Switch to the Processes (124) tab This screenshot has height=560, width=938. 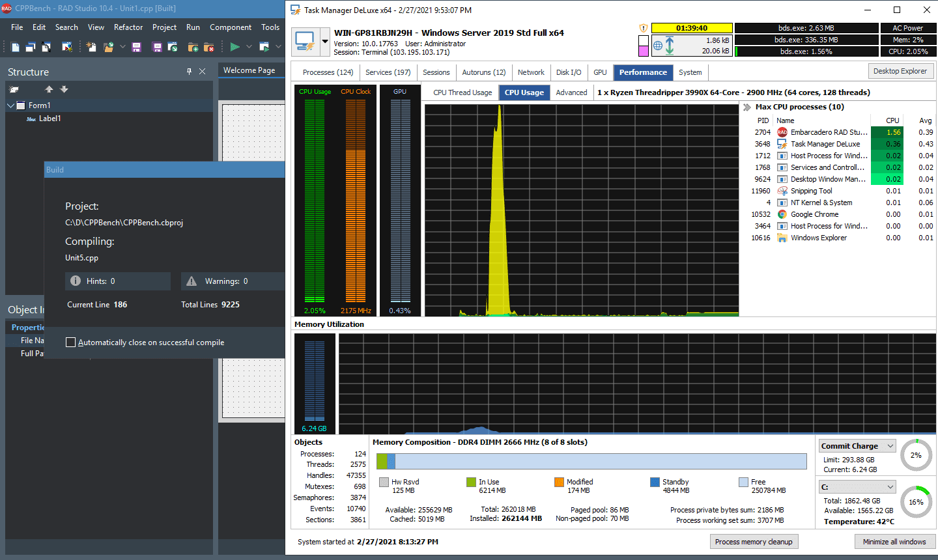[x=328, y=72]
